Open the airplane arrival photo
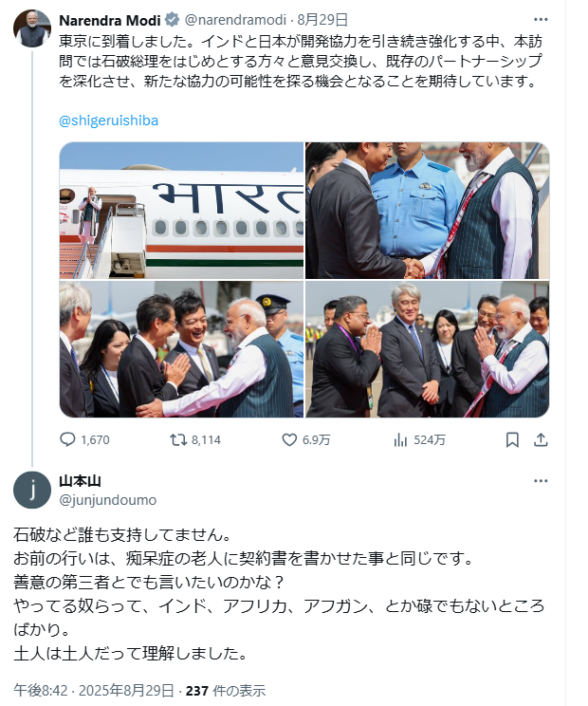The height and width of the screenshot is (706, 588). tap(182, 211)
